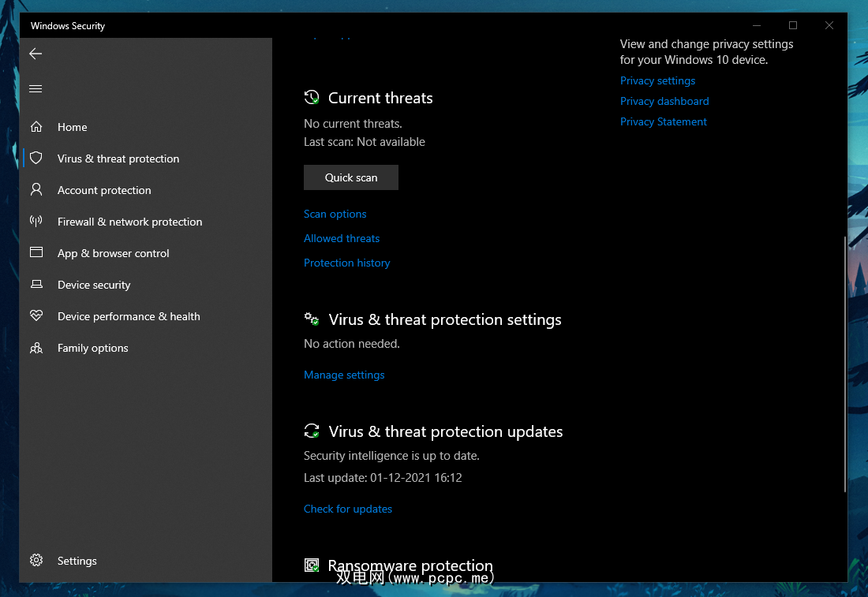
Task: Click the person icon for Account protection
Action: pyautogui.click(x=36, y=190)
